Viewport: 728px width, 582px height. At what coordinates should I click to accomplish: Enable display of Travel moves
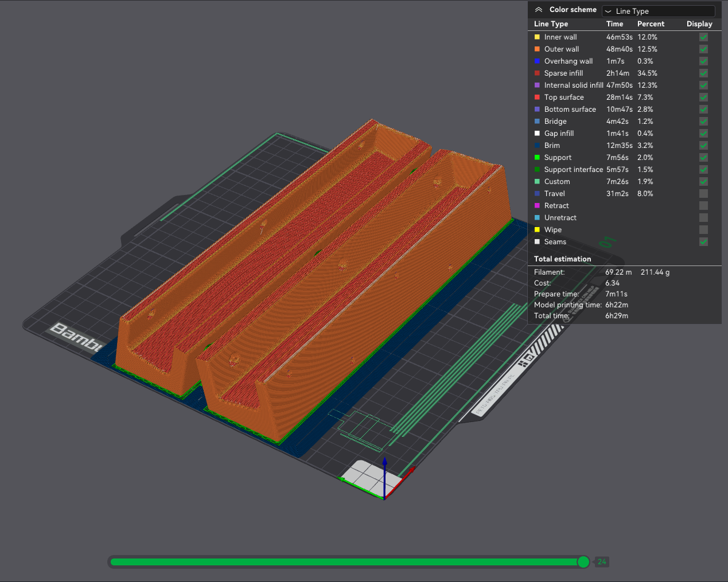point(703,193)
